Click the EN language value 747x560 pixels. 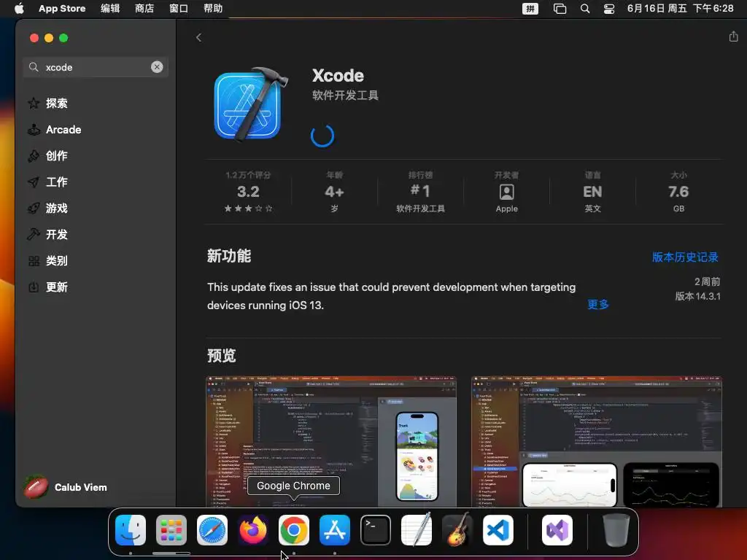point(592,192)
